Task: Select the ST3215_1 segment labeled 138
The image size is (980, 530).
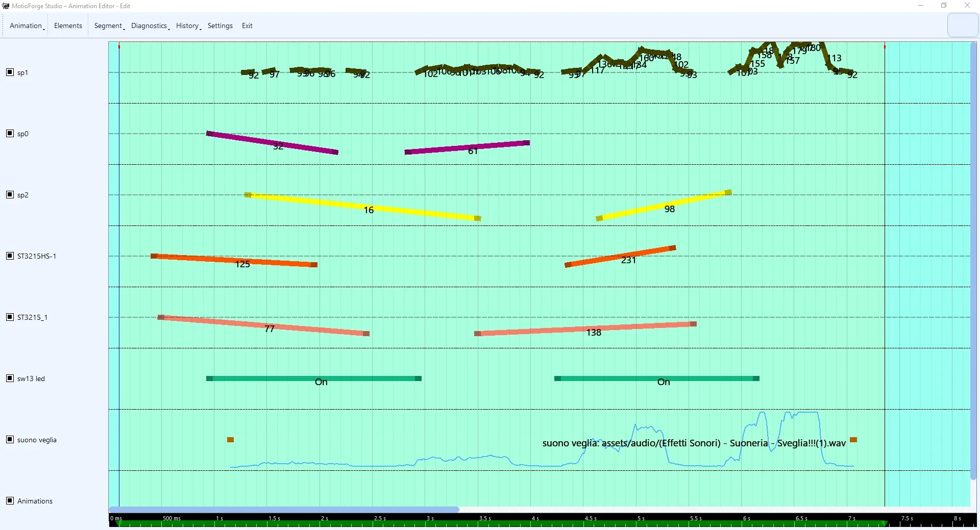Action: pyautogui.click(x=585, y=329)
